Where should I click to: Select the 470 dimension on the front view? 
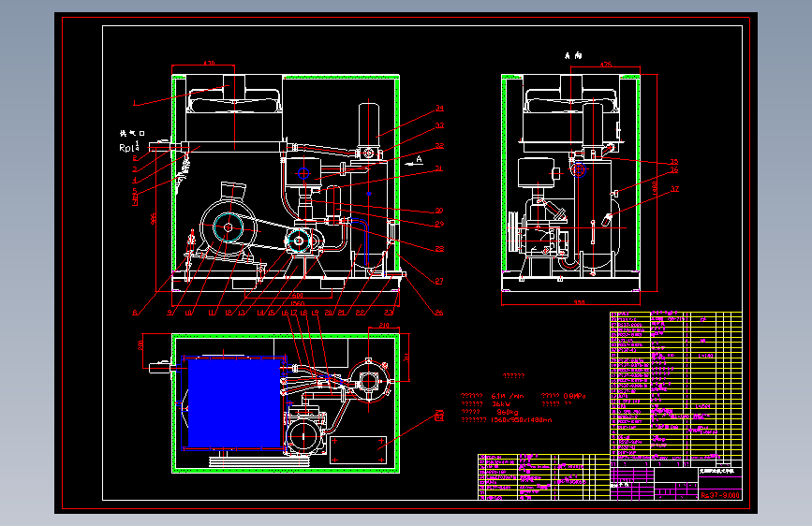pyautogui.click(x=209, y=63)
